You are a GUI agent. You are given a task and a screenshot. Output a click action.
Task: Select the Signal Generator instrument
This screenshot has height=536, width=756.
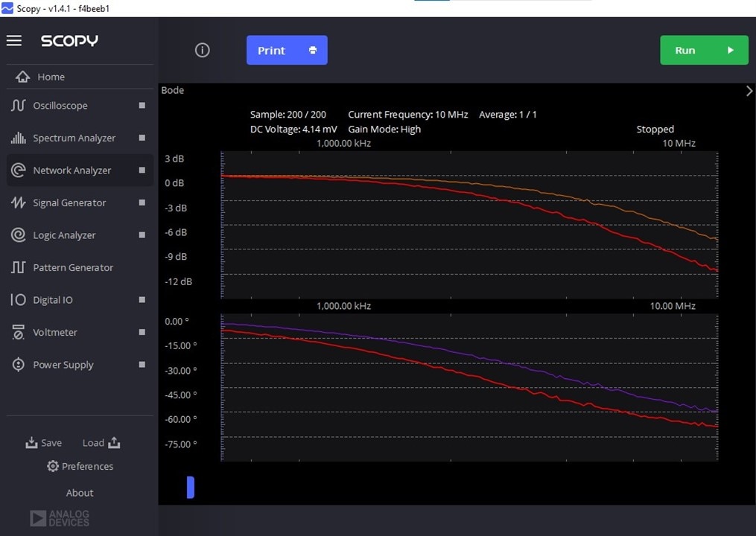pyautogui.click(x=69, y=203)
